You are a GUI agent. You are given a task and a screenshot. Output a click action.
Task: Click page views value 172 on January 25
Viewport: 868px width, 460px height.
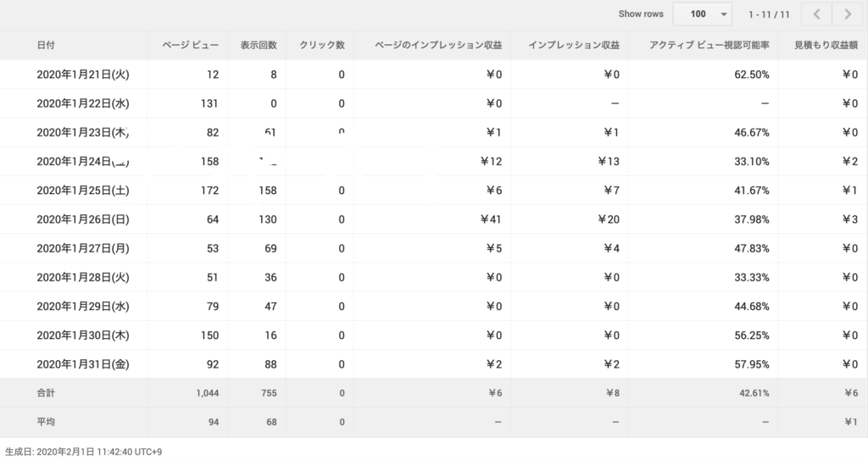tap(209, 191)
